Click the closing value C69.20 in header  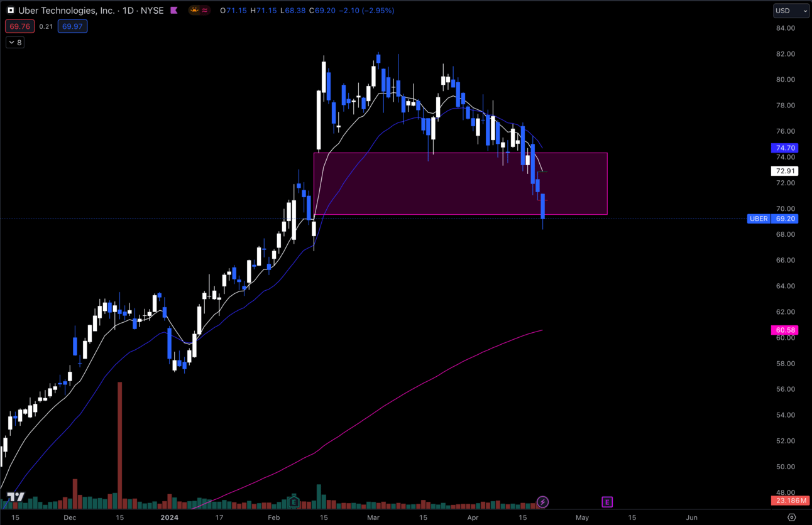[x=322, y=11]
